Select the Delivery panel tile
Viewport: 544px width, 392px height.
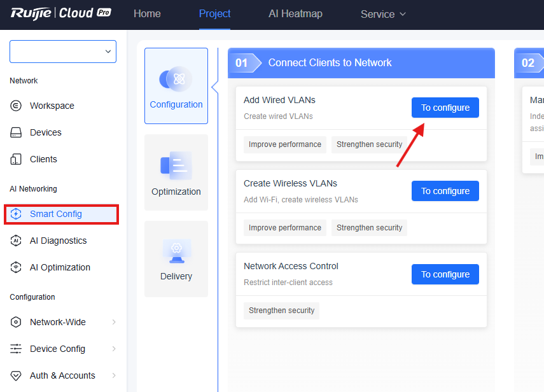pos(176,258)
